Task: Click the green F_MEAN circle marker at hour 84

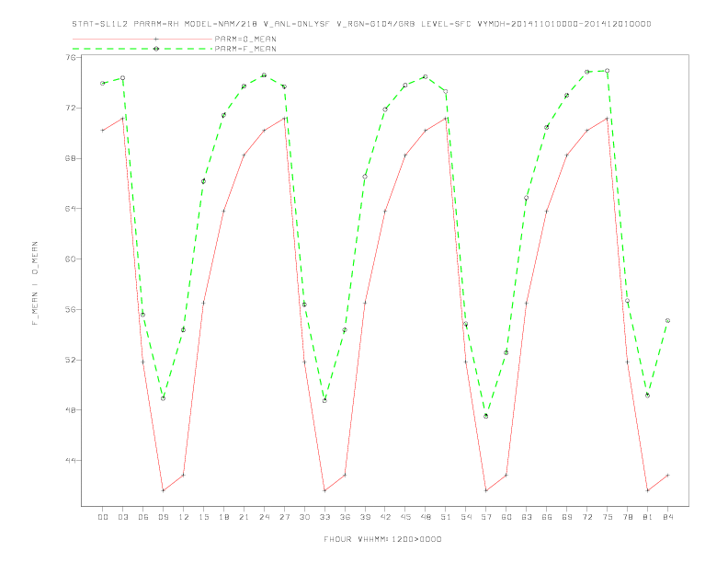Action: tap(667, 320)
